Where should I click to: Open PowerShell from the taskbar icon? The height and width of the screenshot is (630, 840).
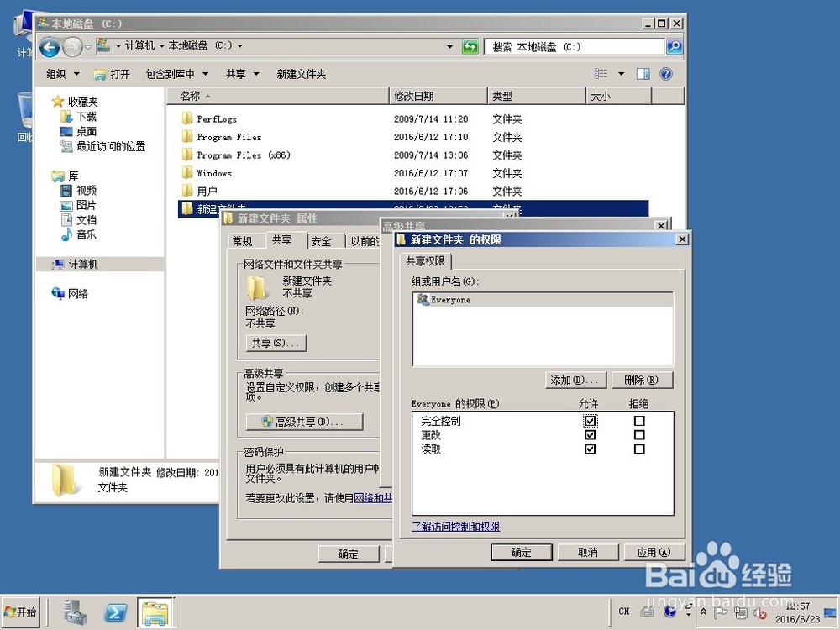pyautogui.click(x=116, y=612)
